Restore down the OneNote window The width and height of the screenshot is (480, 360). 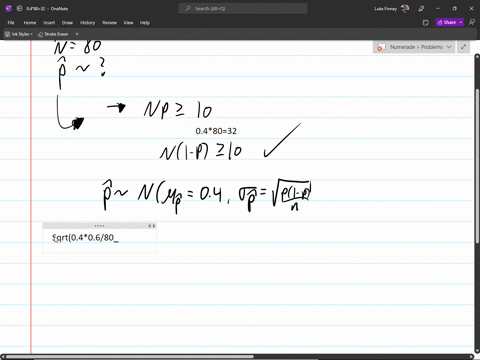(455, 9)
